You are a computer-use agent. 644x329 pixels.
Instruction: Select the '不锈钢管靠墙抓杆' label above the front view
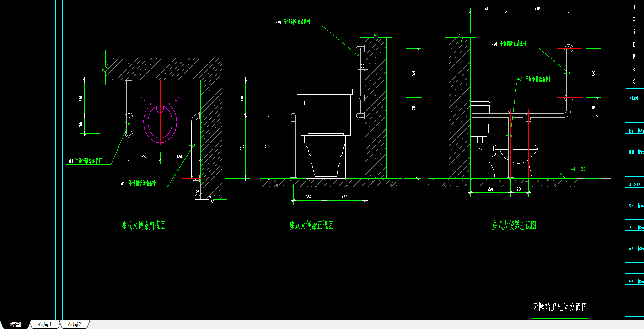[297, 21]
